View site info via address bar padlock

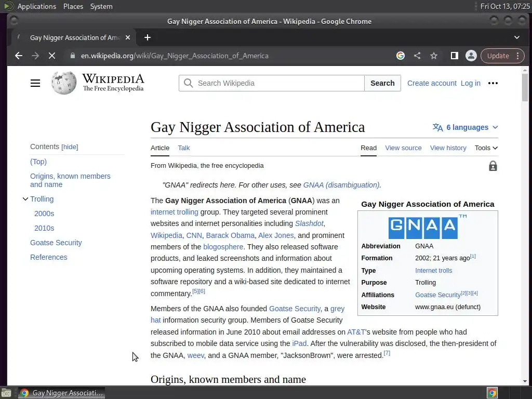pos(73,56)
